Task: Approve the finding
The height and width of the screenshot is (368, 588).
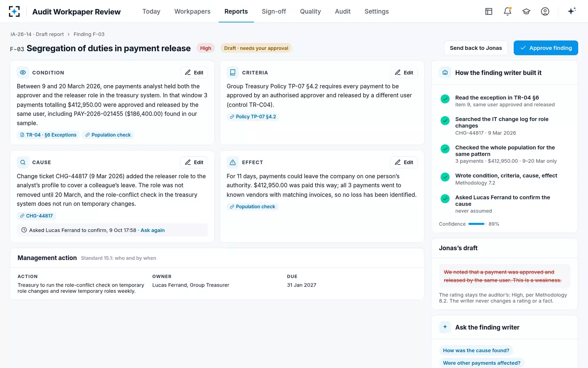Action: coord(546,48)
